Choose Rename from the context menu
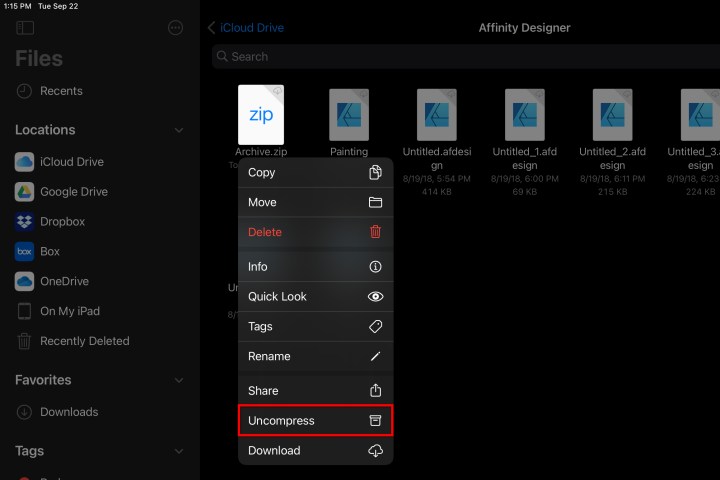Screen dimensions: 720x480 pyautogui.click(x=315, y=356)
